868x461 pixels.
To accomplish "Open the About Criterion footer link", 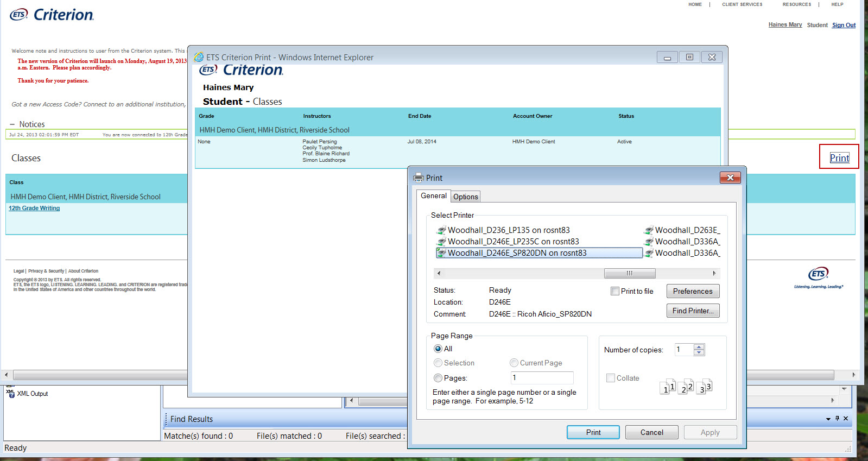I will click(83, 271).
